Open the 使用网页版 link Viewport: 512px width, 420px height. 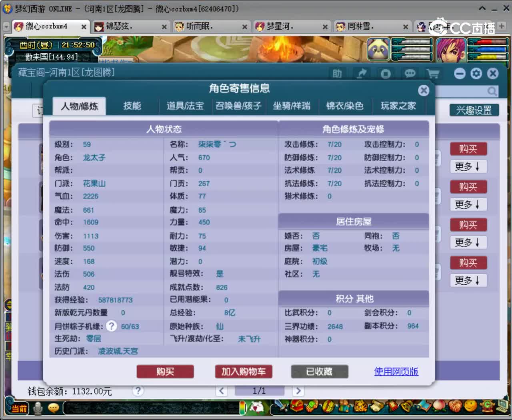click(396, 372)
